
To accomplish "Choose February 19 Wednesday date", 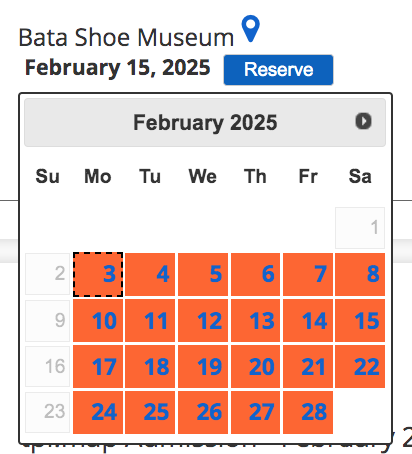I will pyautogui.click(x=203, y=366).
